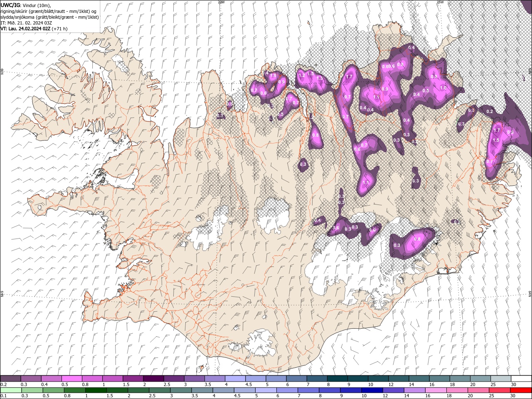Click the '20W' longitude label
Screen dimensions: 532x399
click(x=222, y=2)
